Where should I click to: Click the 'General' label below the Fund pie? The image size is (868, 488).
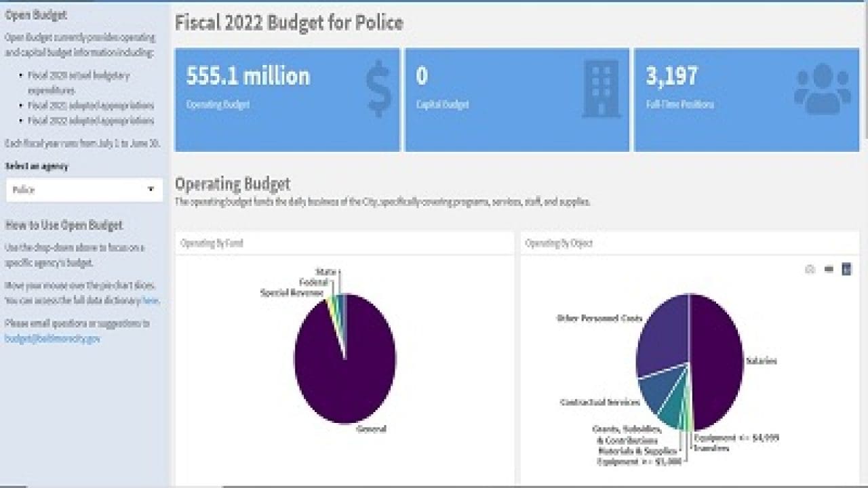[371, 429]
